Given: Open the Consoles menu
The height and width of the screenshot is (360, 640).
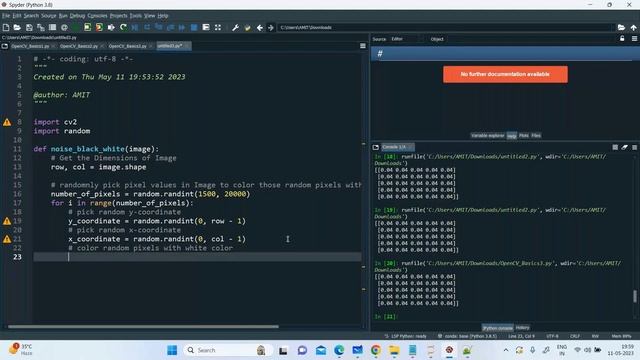Looking at the screenshot, I should click(x=97, y=16).
